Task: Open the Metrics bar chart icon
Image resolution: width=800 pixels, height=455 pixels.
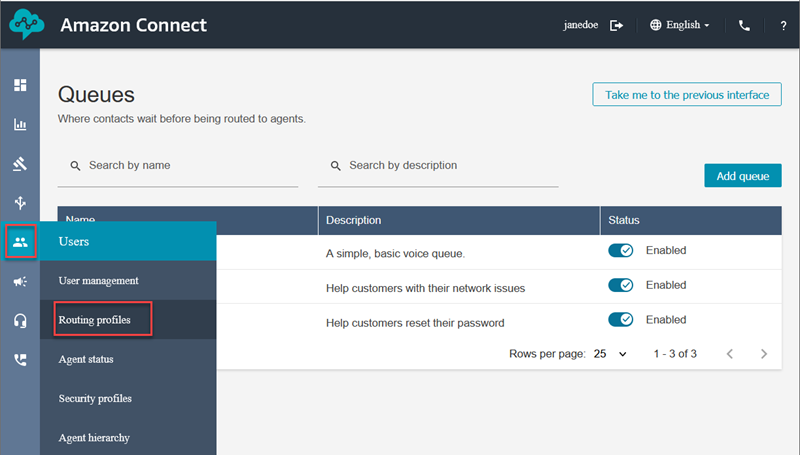Action: [19, 125]
